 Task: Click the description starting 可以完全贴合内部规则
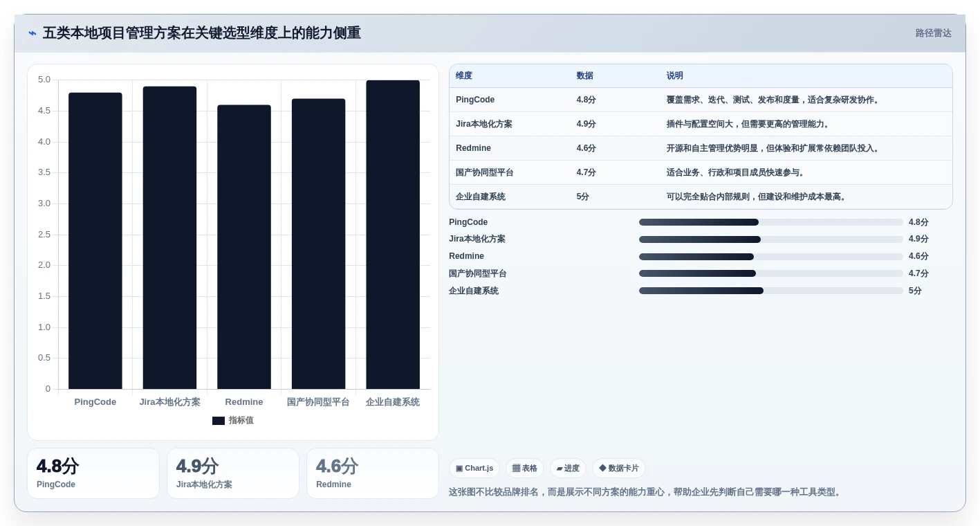click(x=757, y=197)
